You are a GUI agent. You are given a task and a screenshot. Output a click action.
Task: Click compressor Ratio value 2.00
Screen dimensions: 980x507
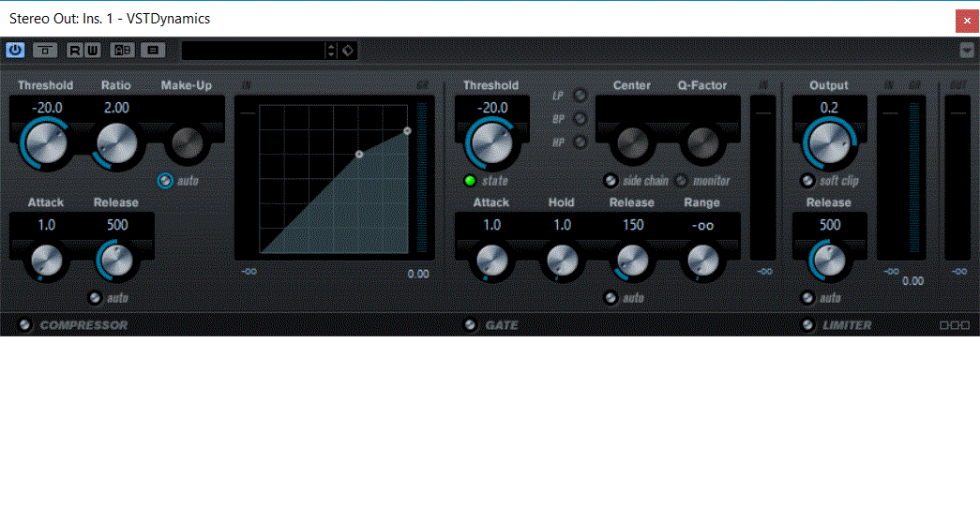pos(116,108)
